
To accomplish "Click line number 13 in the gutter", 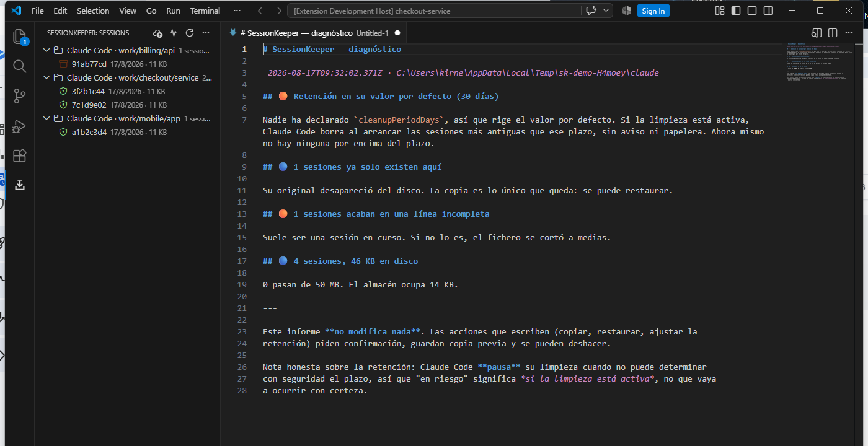I will tap(242, 214).
